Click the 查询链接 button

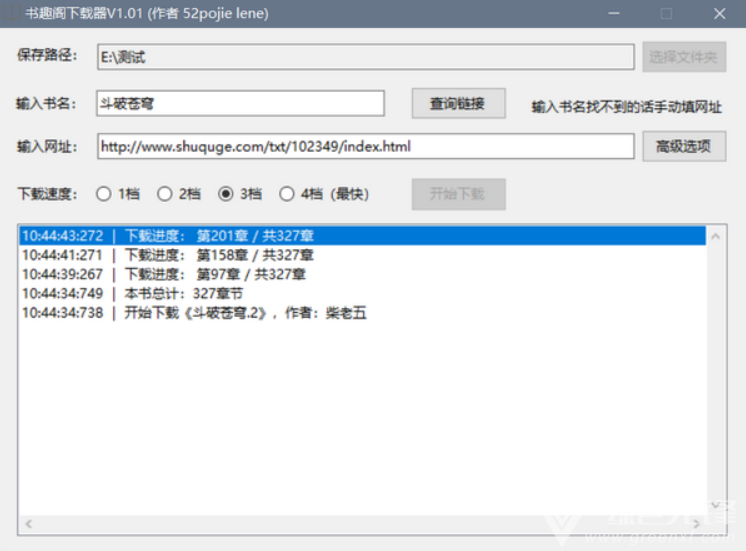pyautogui.click(x=458, y=103)
